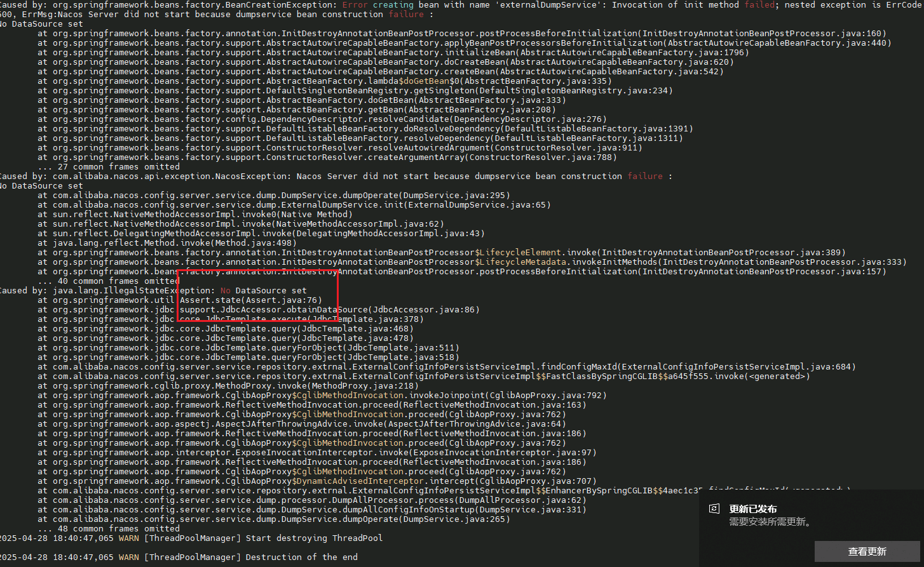Select the 'Destruction of the end' WARN line
The height and width of the screenshot is (567, 924).
click(179, 557)
